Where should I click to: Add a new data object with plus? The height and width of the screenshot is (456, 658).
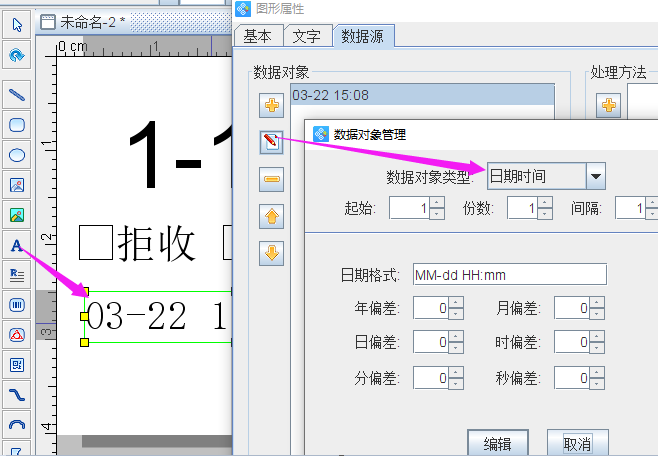[272, 105]
